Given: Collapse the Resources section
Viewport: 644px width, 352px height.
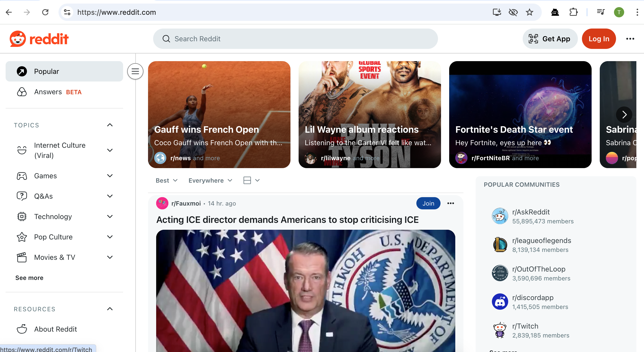Looking at the screenshot, I should click(x=110, y=309).
